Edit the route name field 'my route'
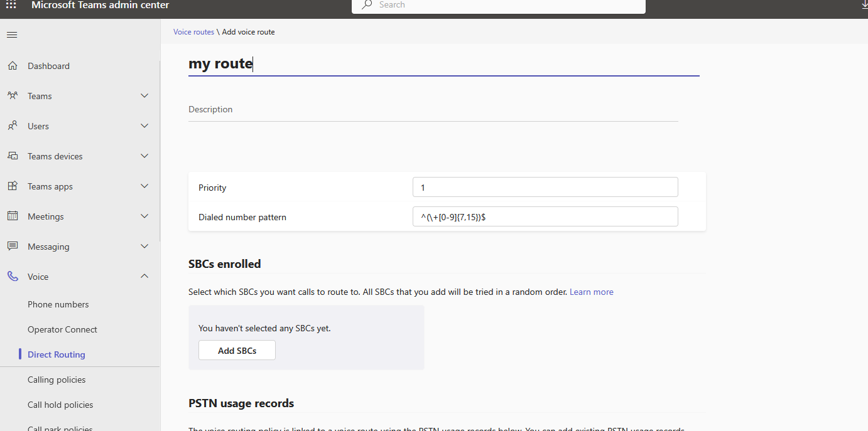The height and width of the screenshot is (431, 868). pos(443,63)
